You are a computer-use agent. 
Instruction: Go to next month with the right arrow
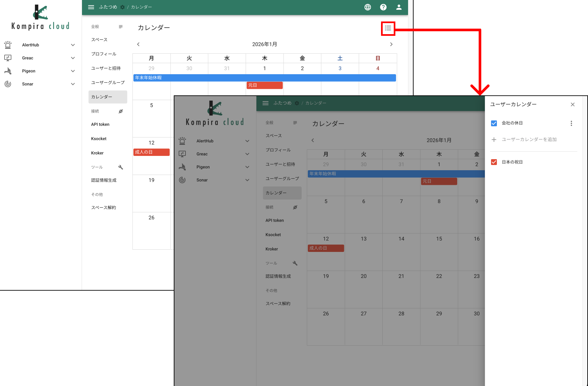391,44
